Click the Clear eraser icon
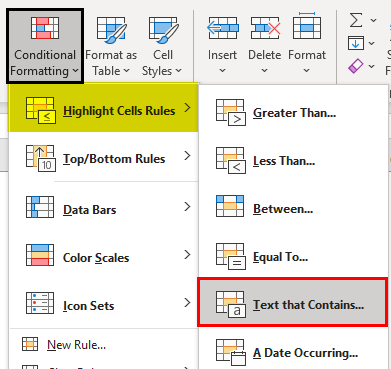This screenshot has height=369, width=391. coord(356,66)
